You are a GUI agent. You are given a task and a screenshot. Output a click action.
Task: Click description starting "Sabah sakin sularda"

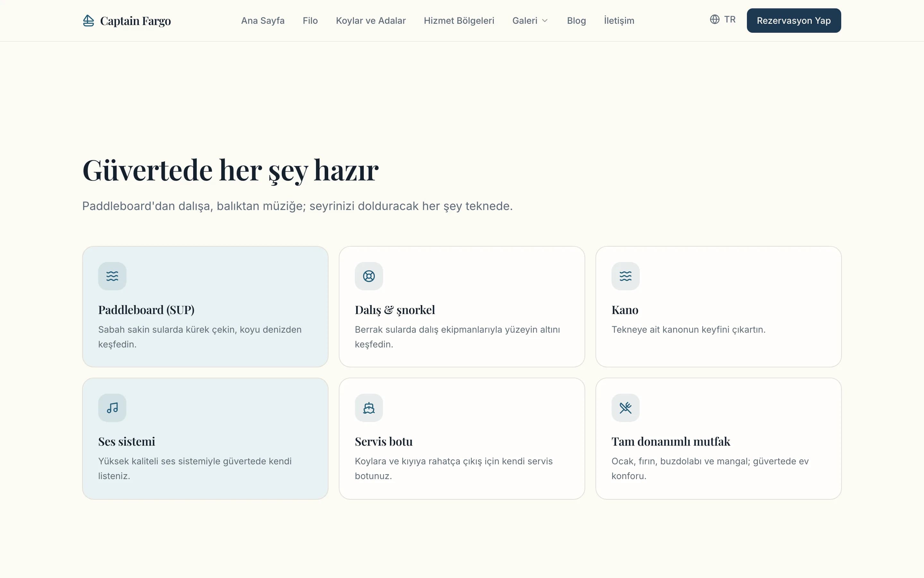200,337
